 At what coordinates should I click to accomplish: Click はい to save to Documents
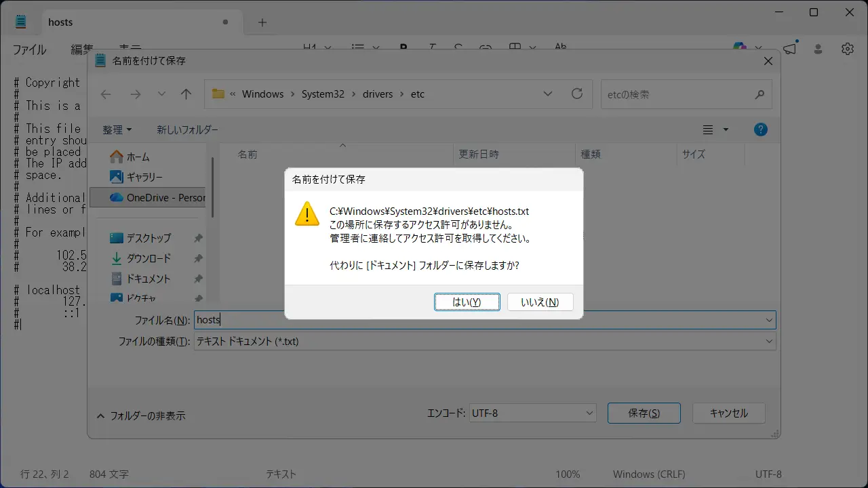467,302
